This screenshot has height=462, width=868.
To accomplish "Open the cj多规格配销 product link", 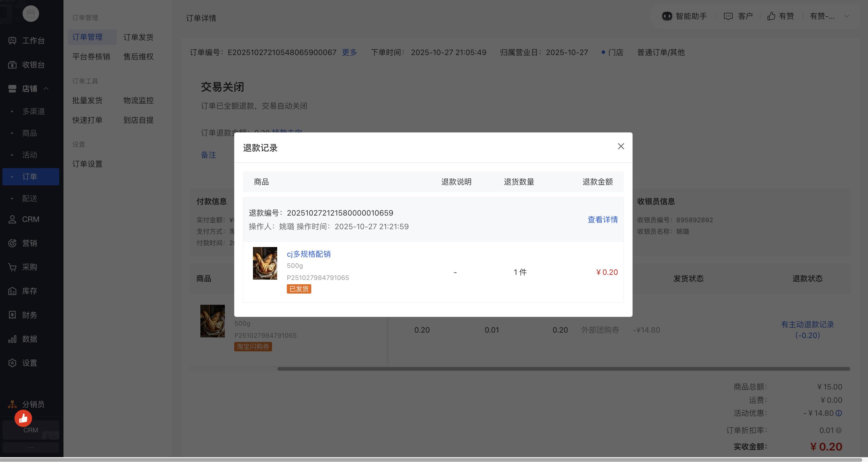I will [x=308, y=254].
